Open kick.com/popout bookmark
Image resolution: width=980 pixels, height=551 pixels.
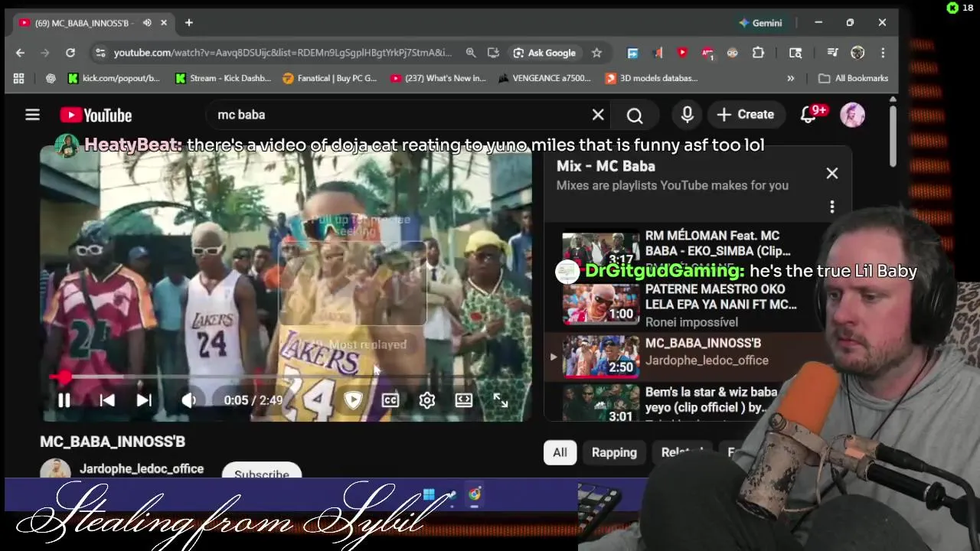pyautogui.click(x=114, y=78)
